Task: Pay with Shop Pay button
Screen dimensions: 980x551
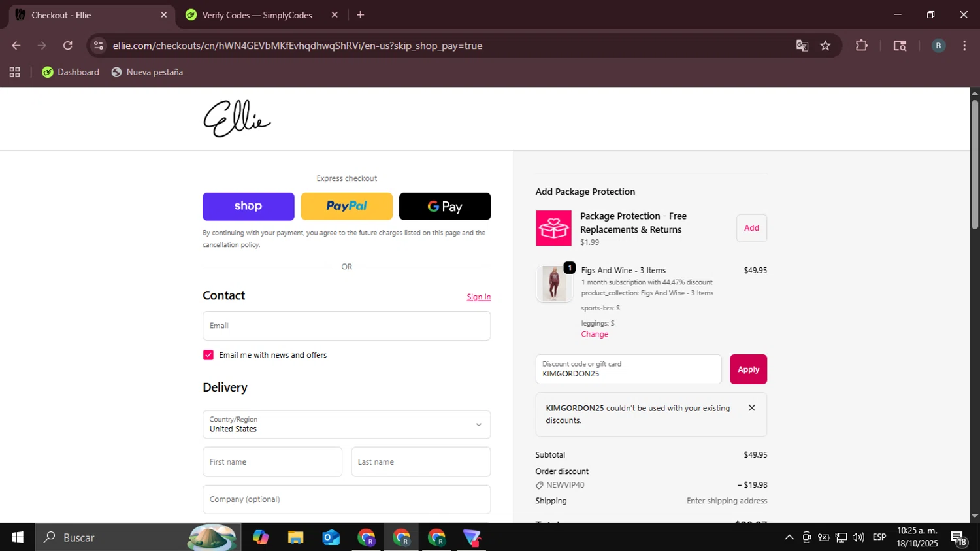Action: pos(248,207)
